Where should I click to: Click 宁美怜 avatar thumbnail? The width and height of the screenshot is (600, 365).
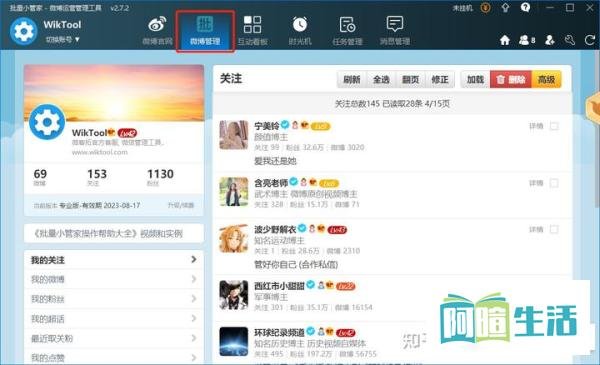234,135
